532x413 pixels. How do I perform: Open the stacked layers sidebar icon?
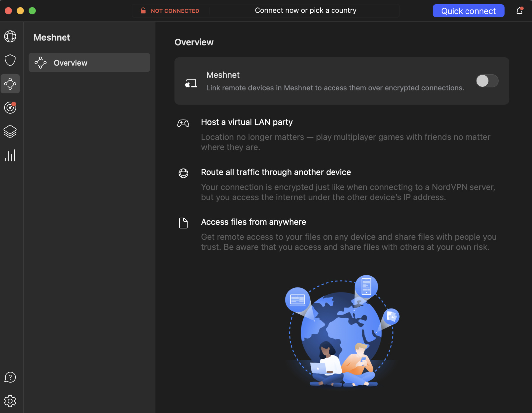coord(10,132)
